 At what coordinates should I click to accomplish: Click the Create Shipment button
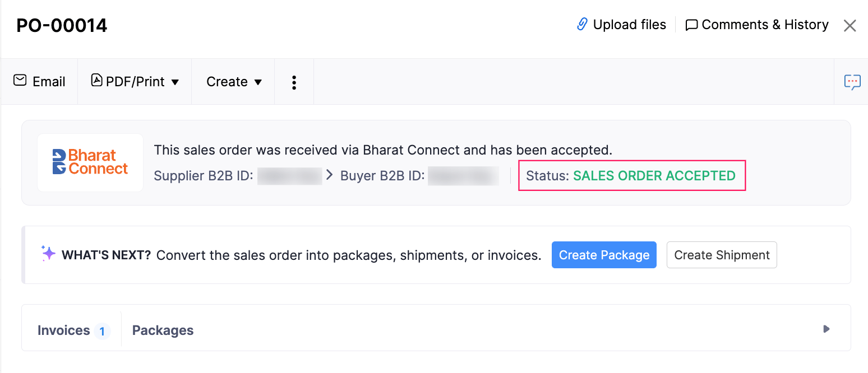click(x=722, y=255)
